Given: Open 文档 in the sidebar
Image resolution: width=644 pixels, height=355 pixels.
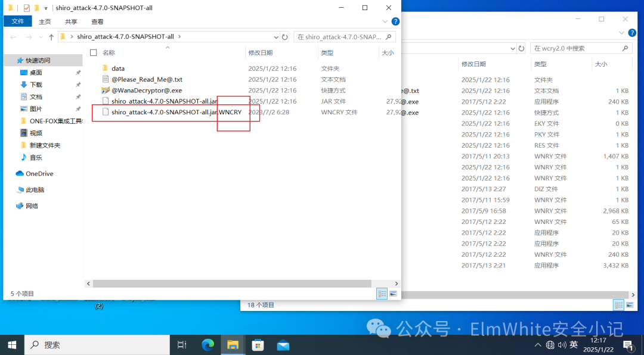Looking at the screenshot, I should 36,97.
